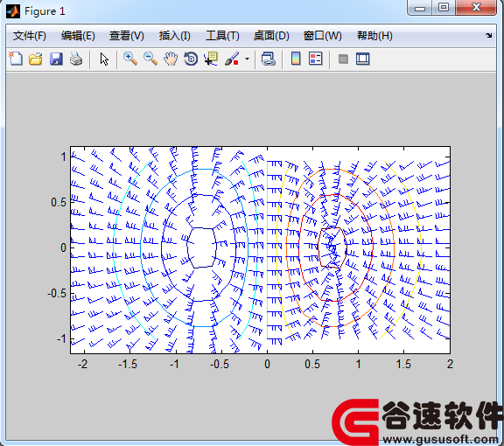Toggle the Data Cursor tool
This screenshot has width=504, height=446.
pyautogui.click(x=211, y=59)
